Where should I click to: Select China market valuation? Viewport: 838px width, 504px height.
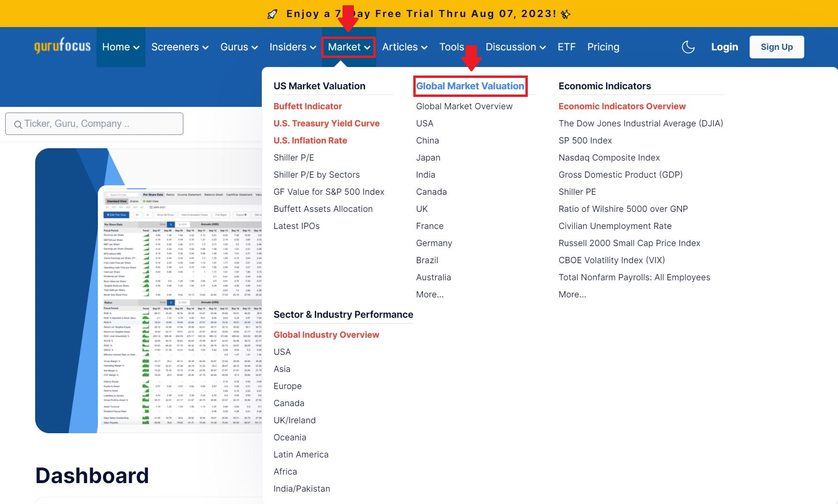pos(428,141)
